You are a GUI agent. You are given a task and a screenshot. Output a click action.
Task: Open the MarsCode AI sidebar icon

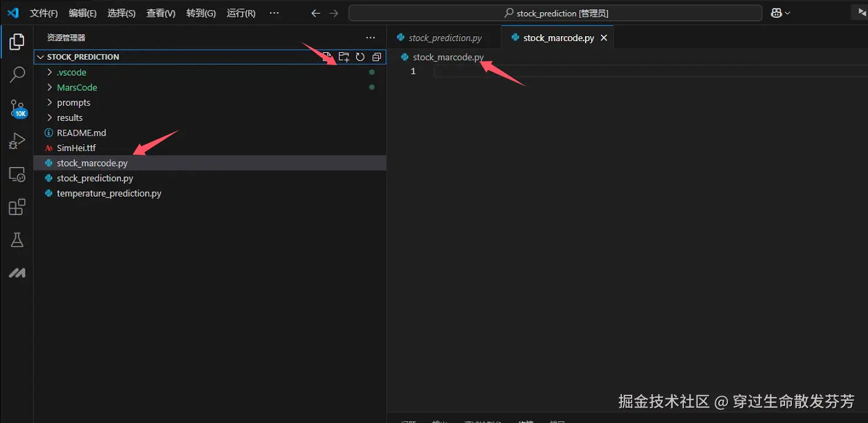click(x=17, y=273)
